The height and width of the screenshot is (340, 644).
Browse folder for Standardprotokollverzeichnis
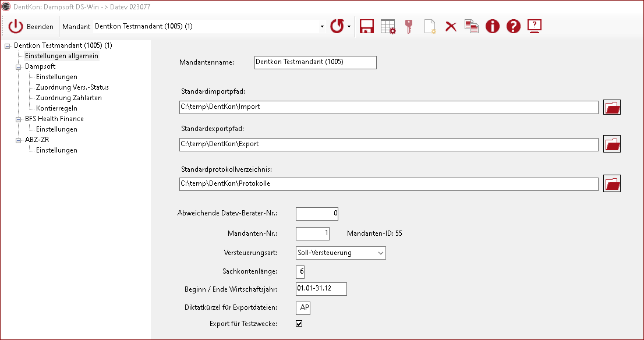pos(612,183)
